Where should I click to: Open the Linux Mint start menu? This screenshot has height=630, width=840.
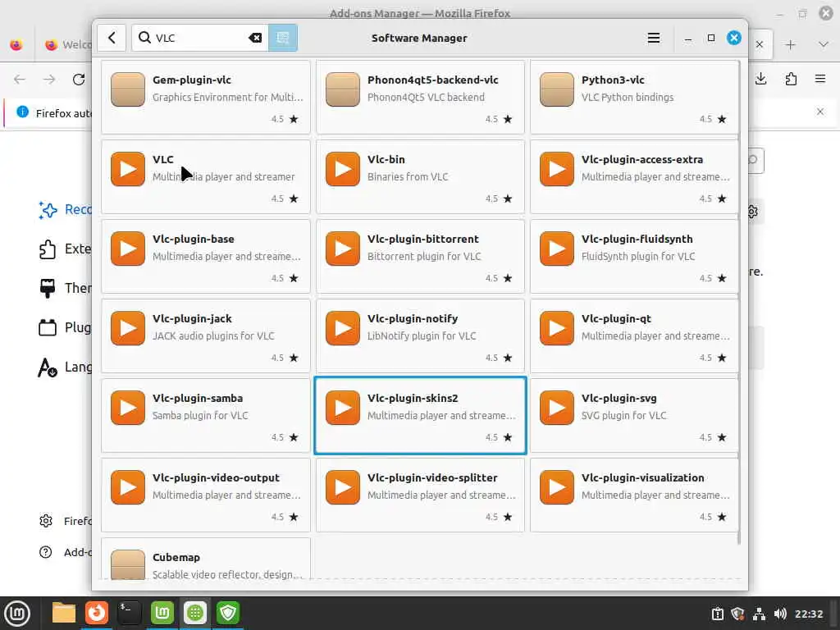[17, 614]
